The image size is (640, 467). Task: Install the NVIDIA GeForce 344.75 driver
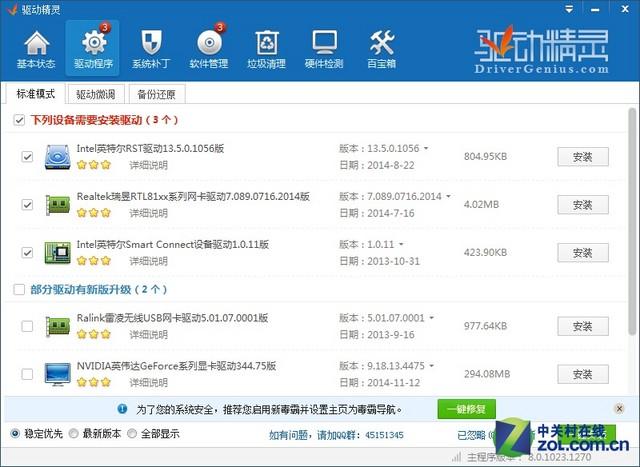pos(583,374)
